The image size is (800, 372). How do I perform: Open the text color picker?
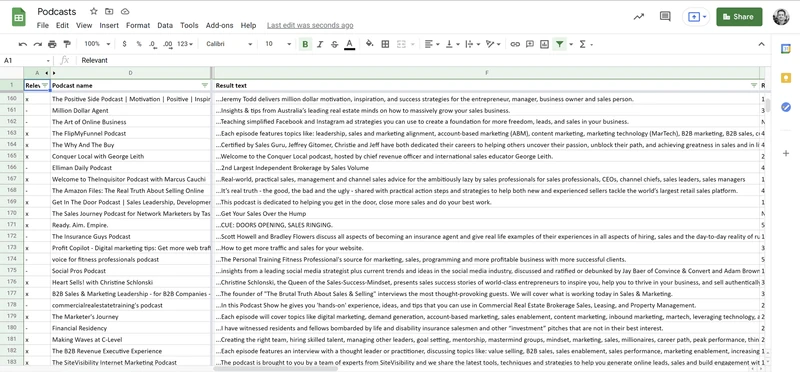coord(349,44)
